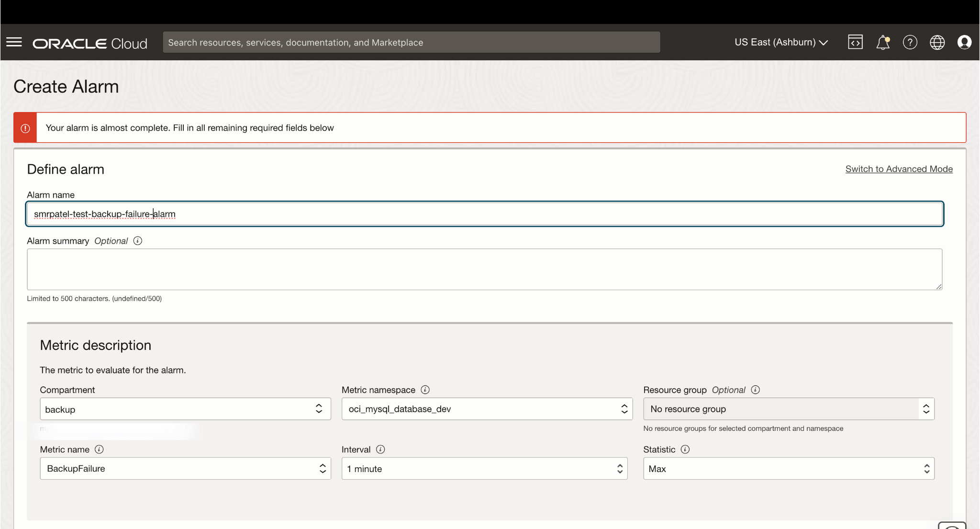Click the Resource group info icon
The image size is (980, 529).
756,390
